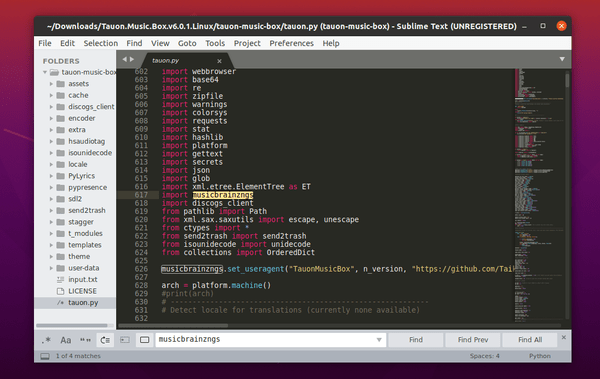Click the 1 of 4 matches status text
Screen dimensions: 600x379
(x=78, y=356)
